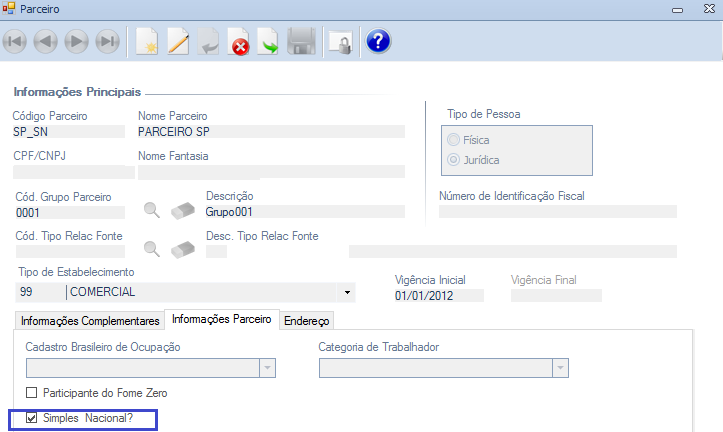The width and height of the screenshot is (723, 432).
Task: Close the Parceiro window
Action: (709, 9)
